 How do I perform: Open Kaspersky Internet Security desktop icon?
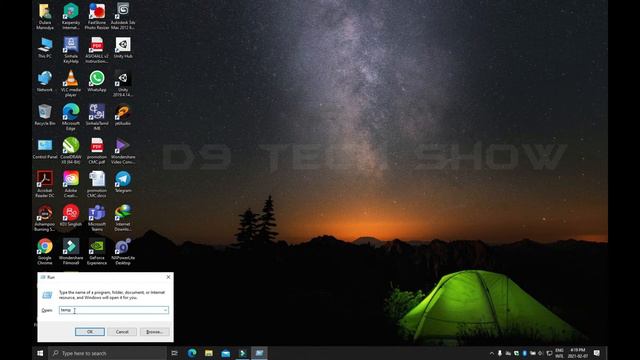coord(71,16)
